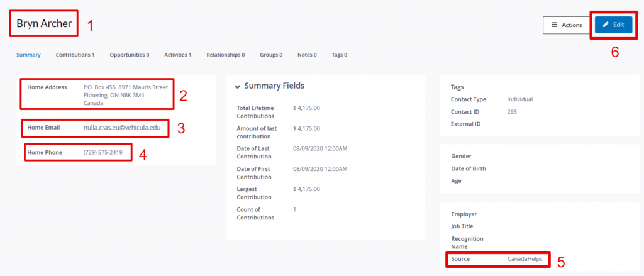This screenshot has height=276, width=644.
Task: Go to the Relationships 0 tab
Action: click(x=226, y=55)
